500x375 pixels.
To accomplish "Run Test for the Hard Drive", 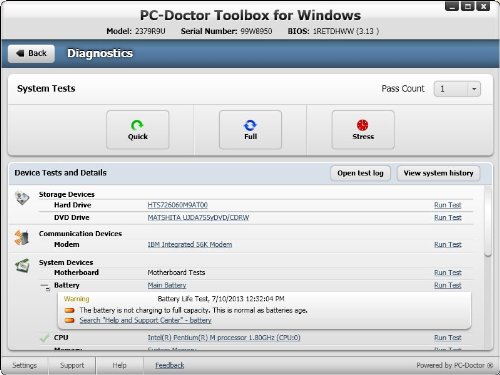I will pos(448,205).
